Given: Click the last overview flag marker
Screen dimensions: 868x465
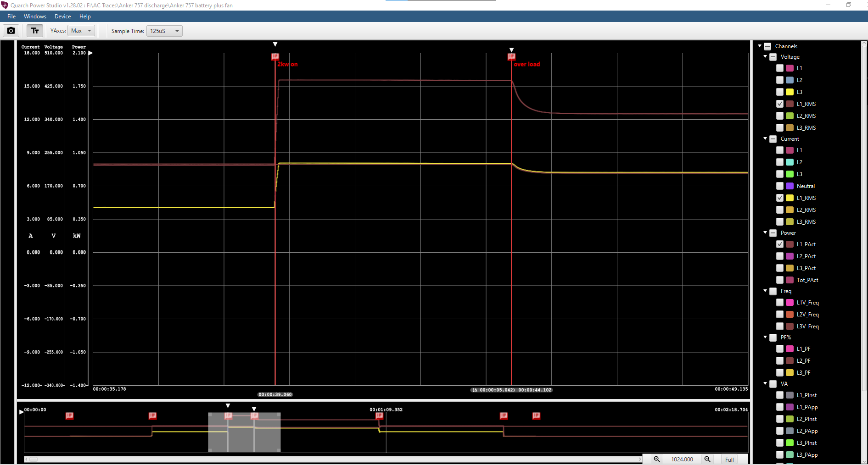Looking at the screenshot, I should pos(536,415).
